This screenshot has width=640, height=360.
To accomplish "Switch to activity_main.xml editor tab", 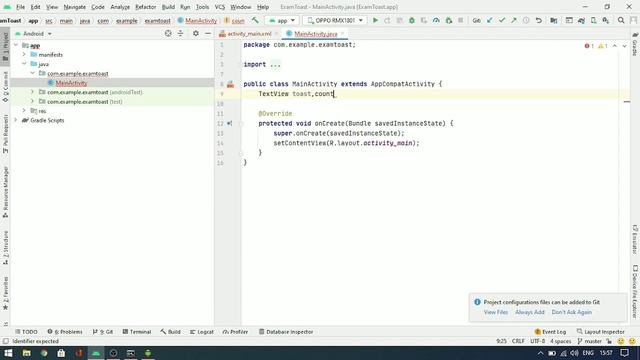I will 249,34.
